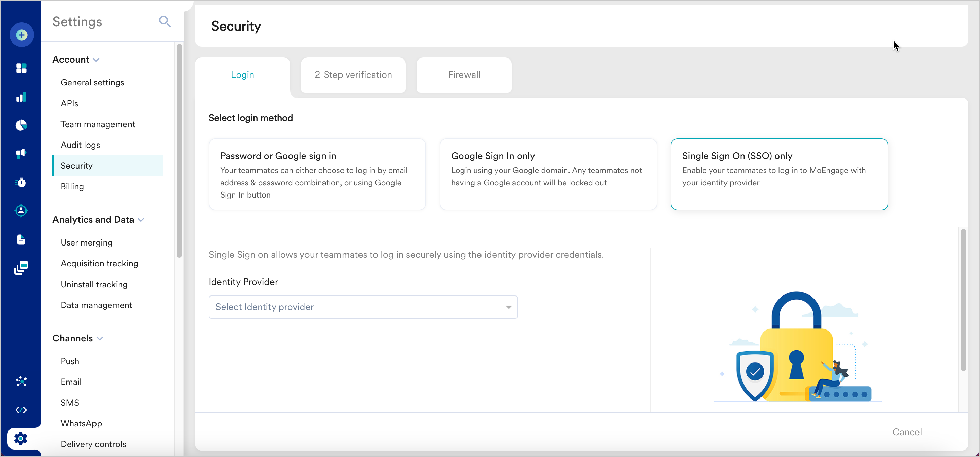The width and height of the screenshot is (980, 457).
Task: Click the Cancel button
Action: pos(907,432)
